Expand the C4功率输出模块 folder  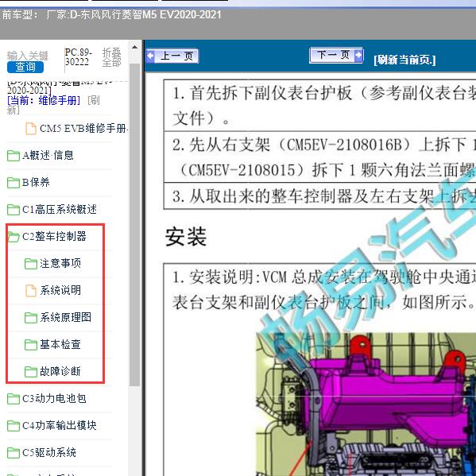[60, 425]
